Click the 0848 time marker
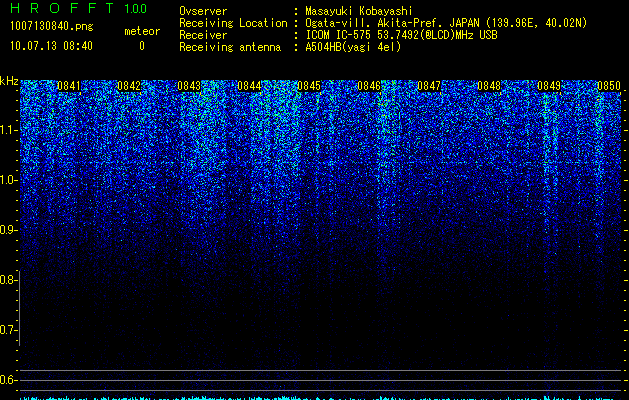 click(x=489, y=86)
